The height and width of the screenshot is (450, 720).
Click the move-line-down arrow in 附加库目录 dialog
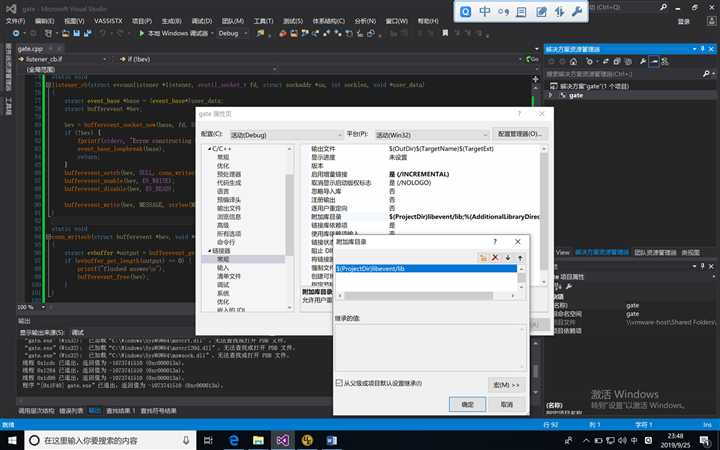coord(508,258)
